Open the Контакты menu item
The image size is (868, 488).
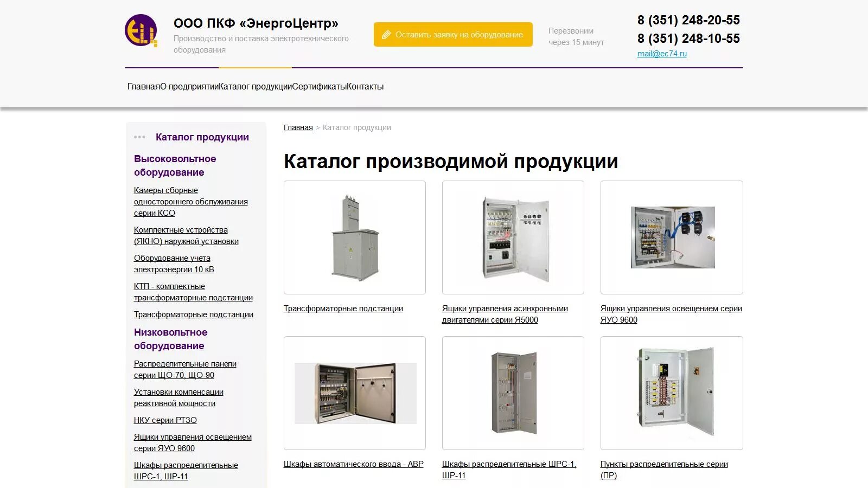click(x=365, y=87)
